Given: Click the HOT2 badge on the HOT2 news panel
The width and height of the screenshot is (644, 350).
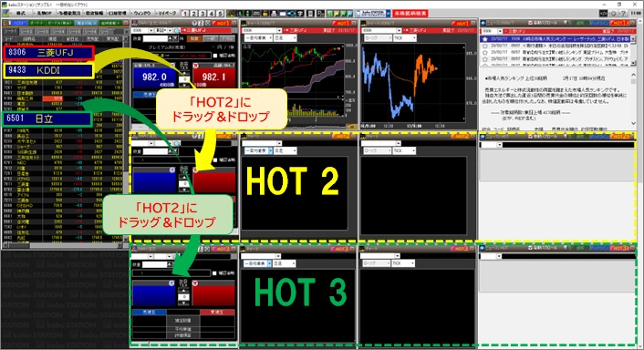Looking at the screenshot, I should point(620,136).
